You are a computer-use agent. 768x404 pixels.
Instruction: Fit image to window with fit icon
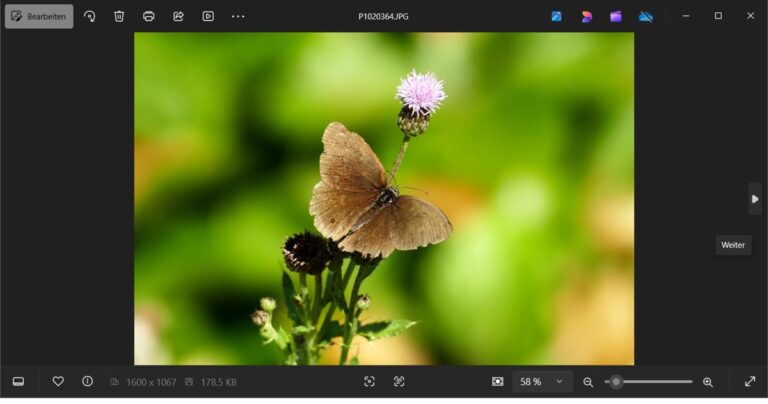tap(498, 381)
